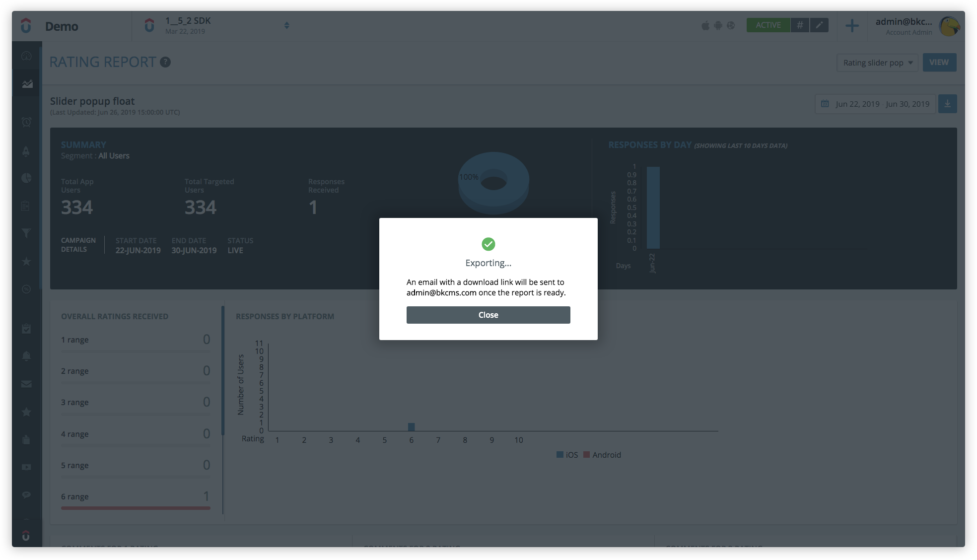Open the alarm clock sidebar icon
This screenshot has width=977, height=560.
(27, 122)
